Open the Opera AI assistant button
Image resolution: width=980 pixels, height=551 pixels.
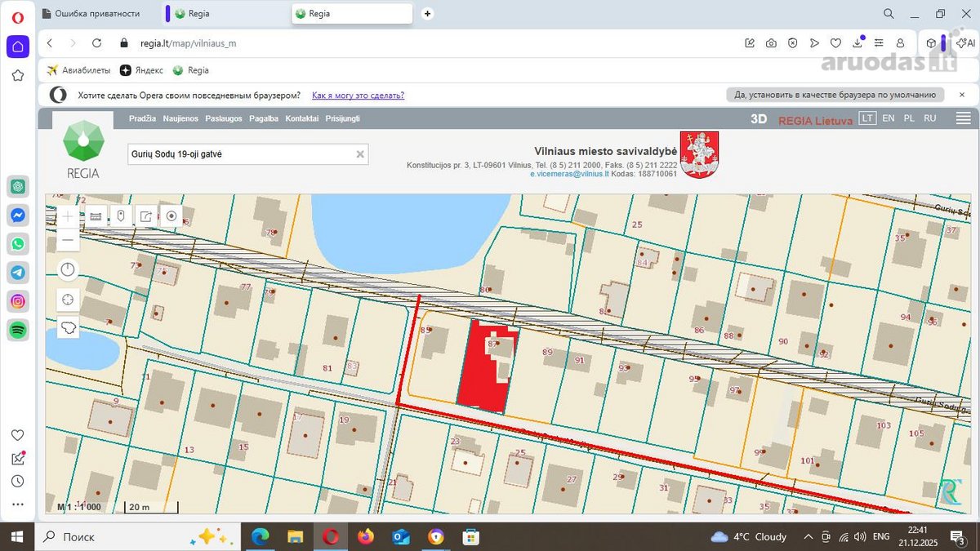click(x=965, y=43)
